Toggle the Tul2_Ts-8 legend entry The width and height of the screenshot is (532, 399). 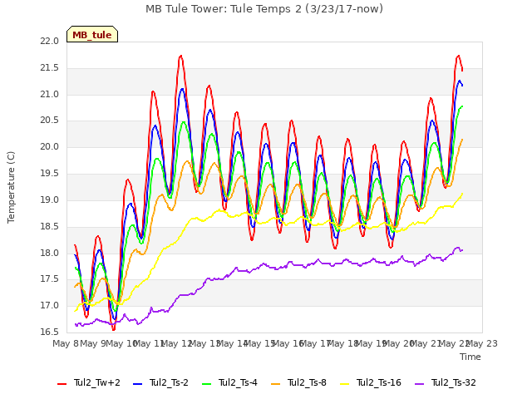(299, 382)
